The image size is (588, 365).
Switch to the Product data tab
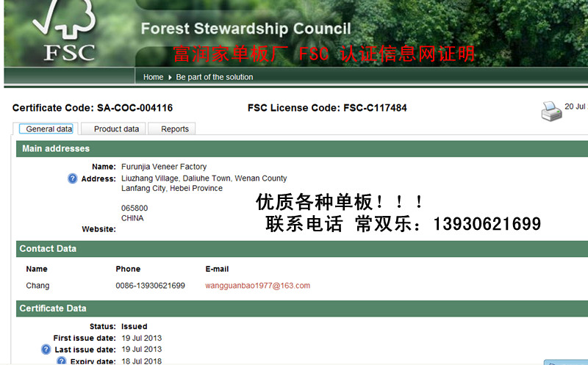pos(116,129)
